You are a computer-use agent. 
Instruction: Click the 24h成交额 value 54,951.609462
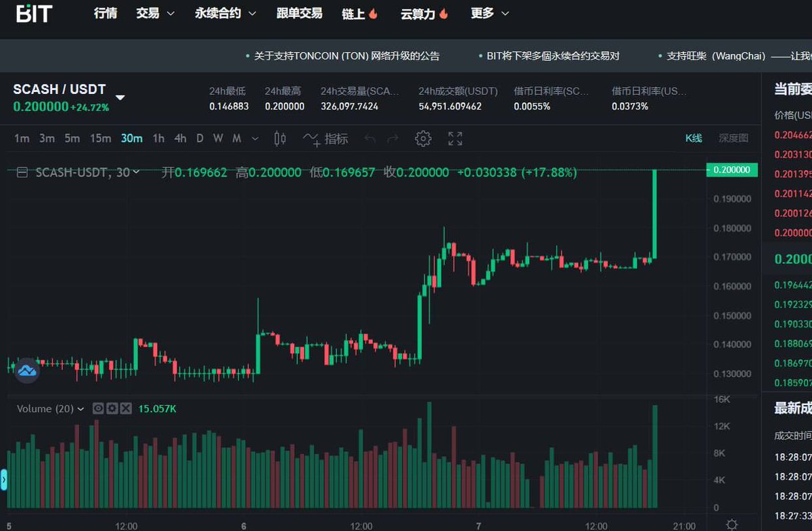pyautogui.click(x=450, y=106)
